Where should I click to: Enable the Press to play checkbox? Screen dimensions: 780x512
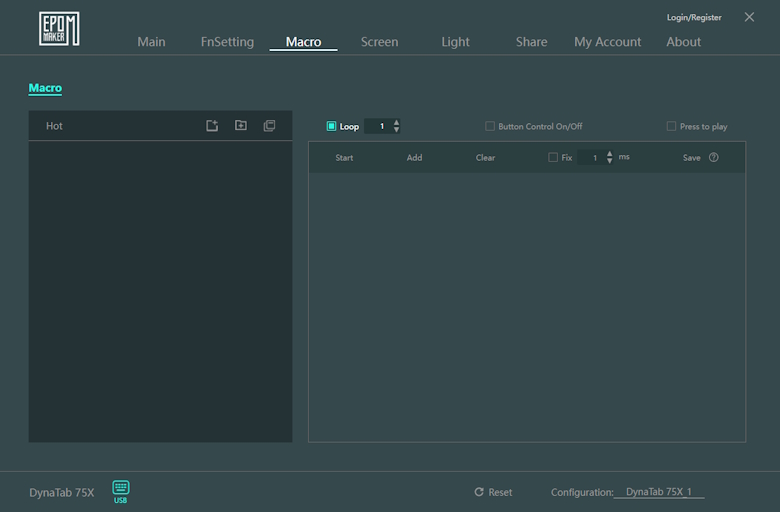(x=671, y=126)
